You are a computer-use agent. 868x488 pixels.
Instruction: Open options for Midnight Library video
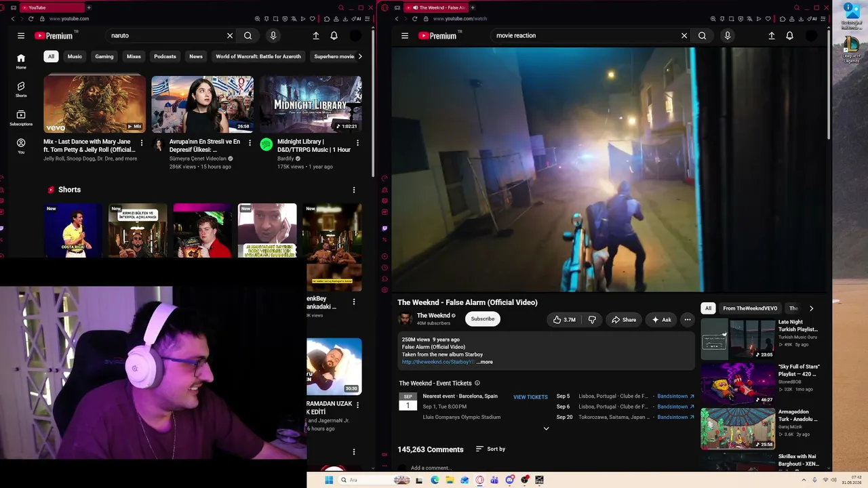(357, 143)
